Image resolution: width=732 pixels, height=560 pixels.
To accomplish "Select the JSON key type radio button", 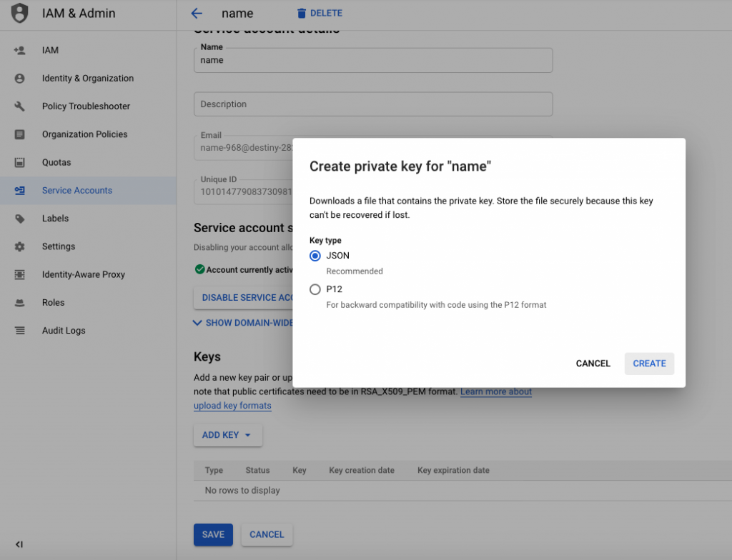I will 315,256.
